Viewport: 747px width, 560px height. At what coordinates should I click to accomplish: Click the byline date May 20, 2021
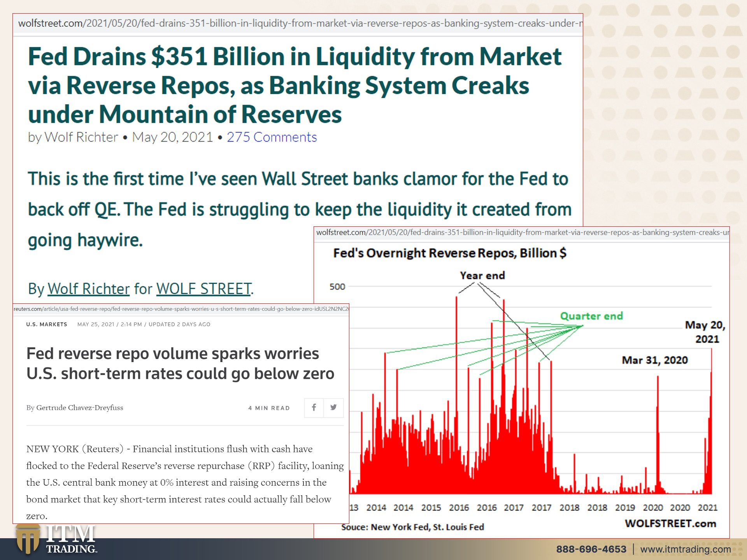tap(172, 137)
